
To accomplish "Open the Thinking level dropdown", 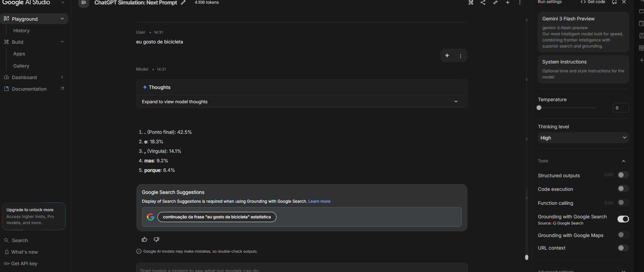I will click(583, 138).
